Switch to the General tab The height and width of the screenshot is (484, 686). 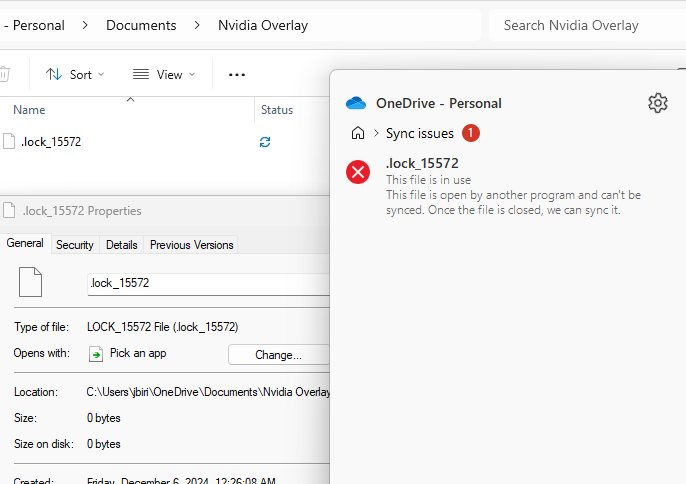[25, 243]
